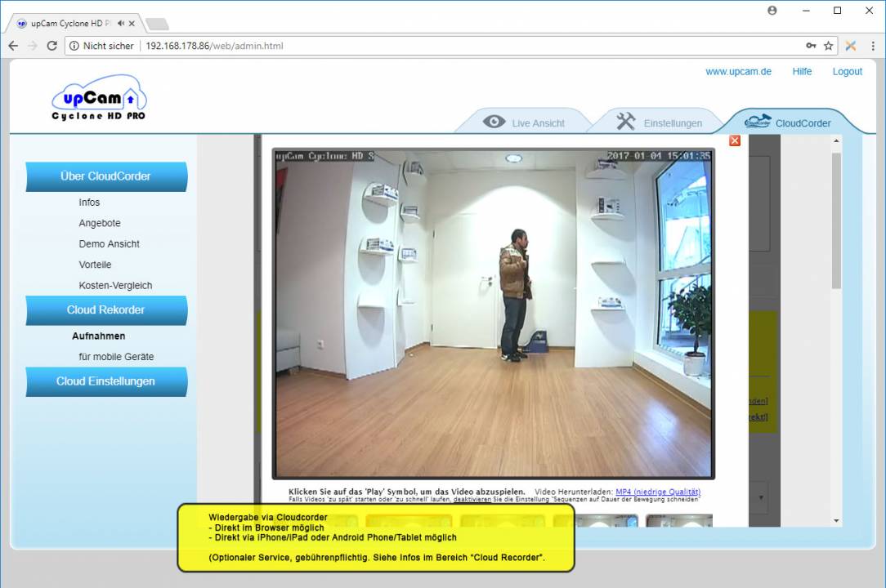Mute the upCam Cyclone HD browser tab

(x=120, y=23)
